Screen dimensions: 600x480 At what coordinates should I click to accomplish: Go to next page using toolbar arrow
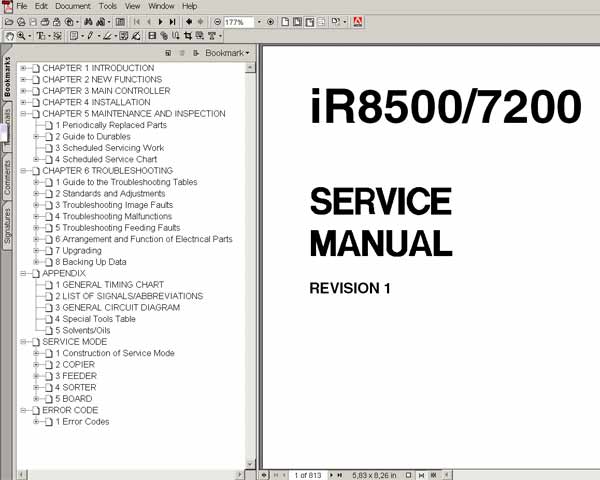(x=161, y=22)
